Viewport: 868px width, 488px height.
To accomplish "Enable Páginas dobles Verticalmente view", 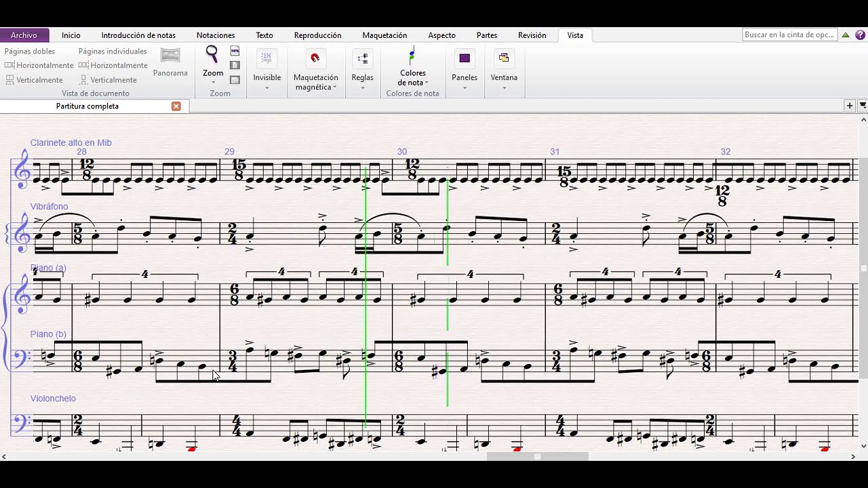I will (35, 80).
